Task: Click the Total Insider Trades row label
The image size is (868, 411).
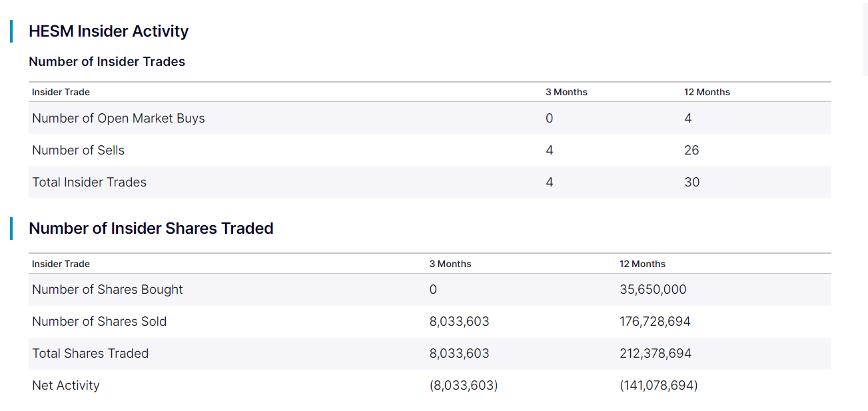Action: [x=89, y=183]
